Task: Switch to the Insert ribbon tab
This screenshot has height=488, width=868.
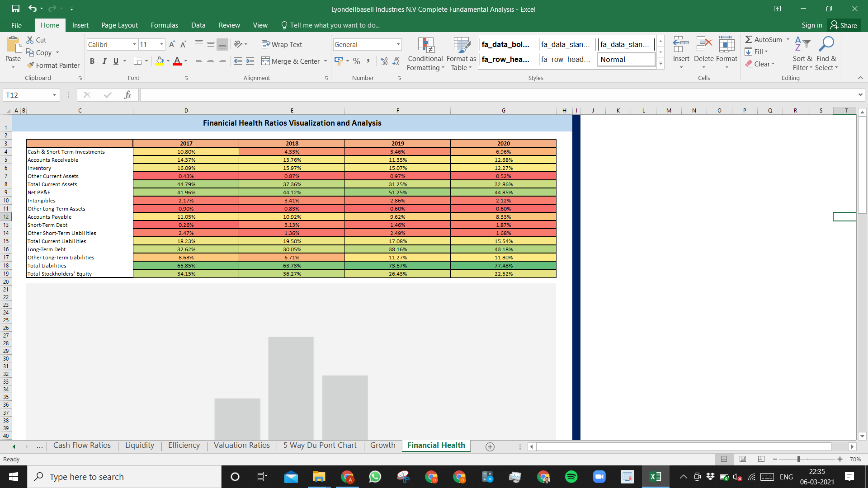Action: 80,25
